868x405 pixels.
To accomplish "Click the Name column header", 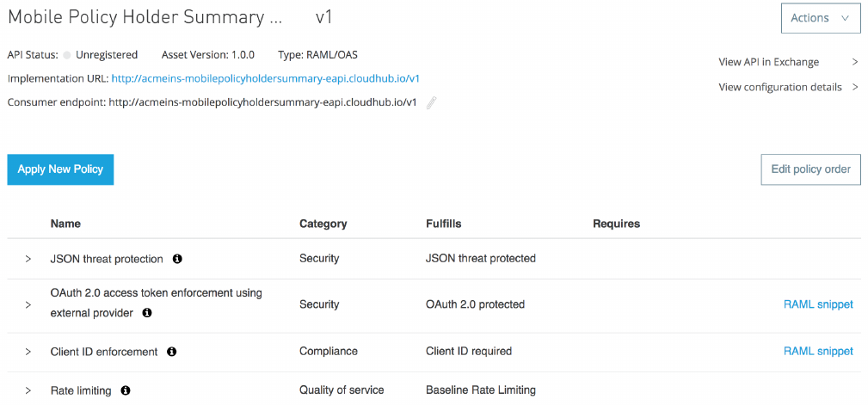I will (65, 224).
